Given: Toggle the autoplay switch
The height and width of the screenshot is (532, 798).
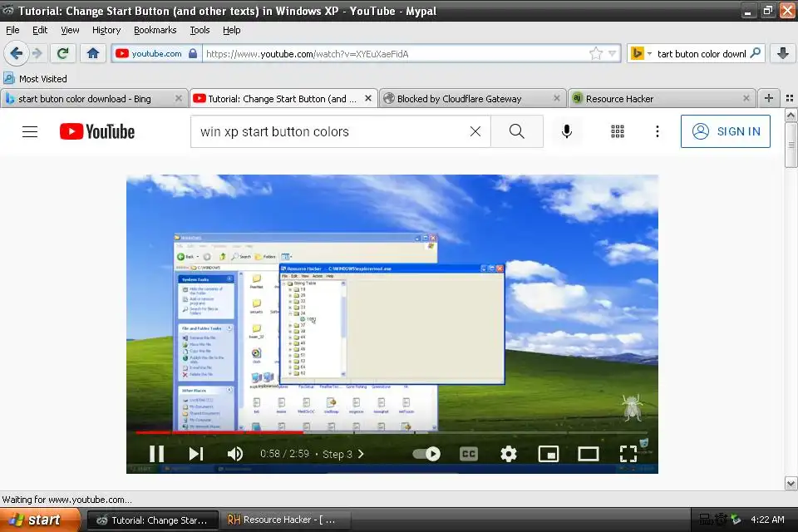Looking at the screenshot, I should (x=427, y=454).
